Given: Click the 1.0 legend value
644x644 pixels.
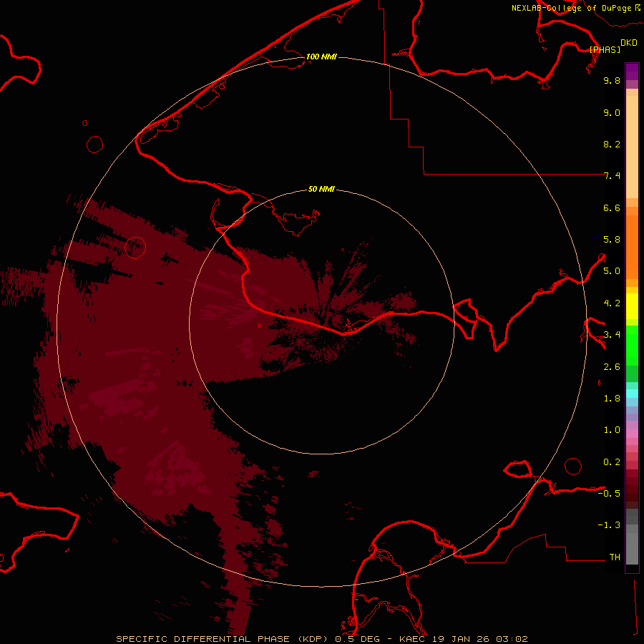Looking at the screenshot, I should (612, 430).
